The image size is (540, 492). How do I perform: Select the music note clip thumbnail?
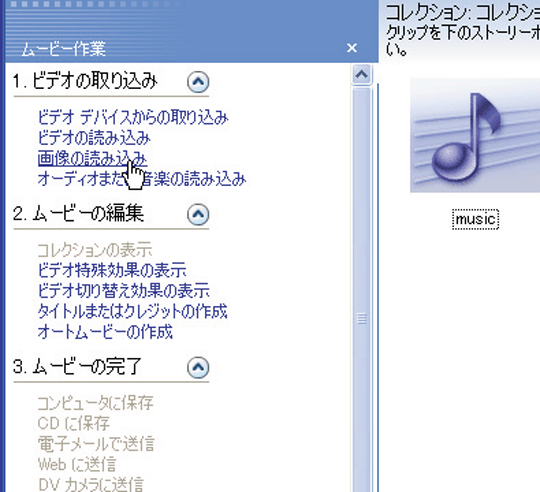point(475,135)
